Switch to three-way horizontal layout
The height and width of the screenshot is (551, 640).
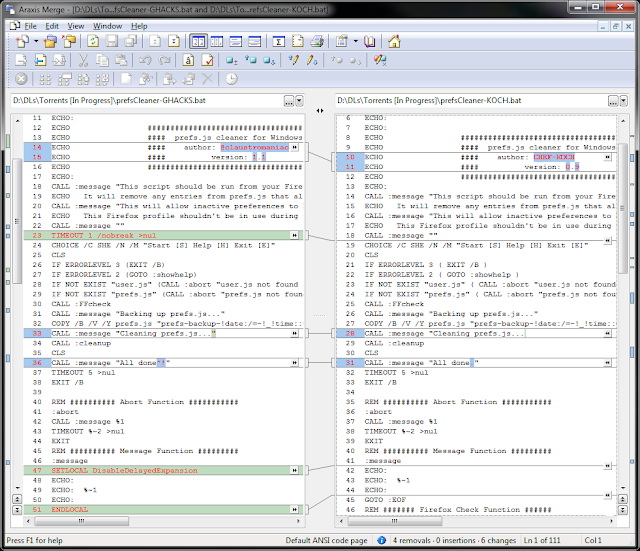pos(254,41)
